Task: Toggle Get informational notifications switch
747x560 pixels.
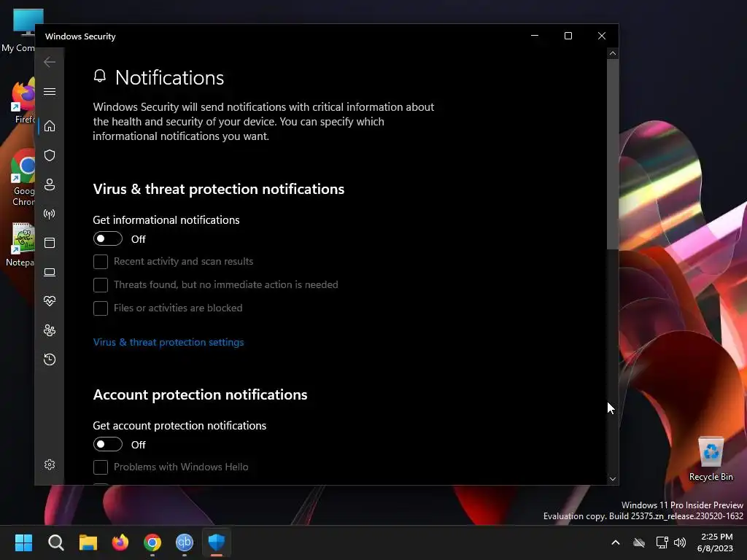Action: 108,238
